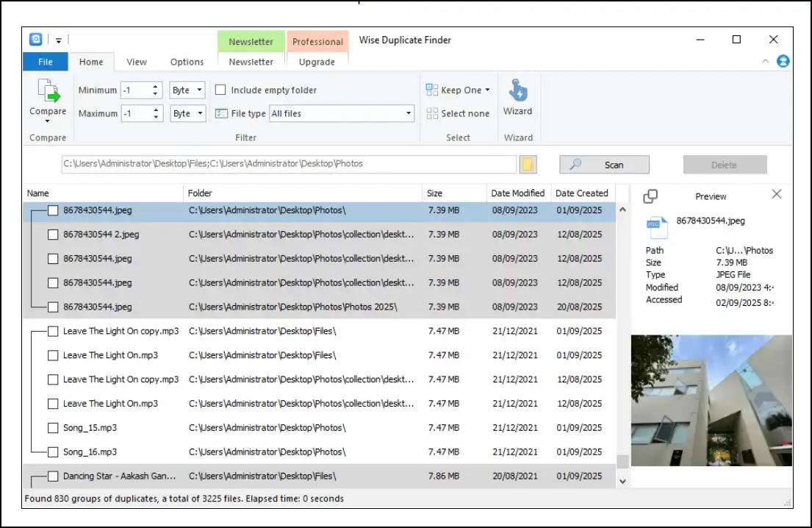Open the File type All files dropdown

(x=408, y=113)
